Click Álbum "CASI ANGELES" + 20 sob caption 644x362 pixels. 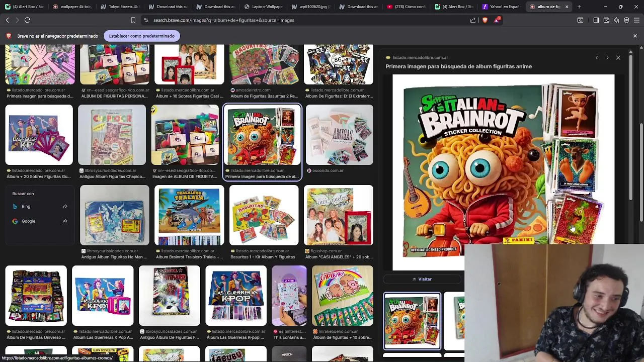click(339, 257)
